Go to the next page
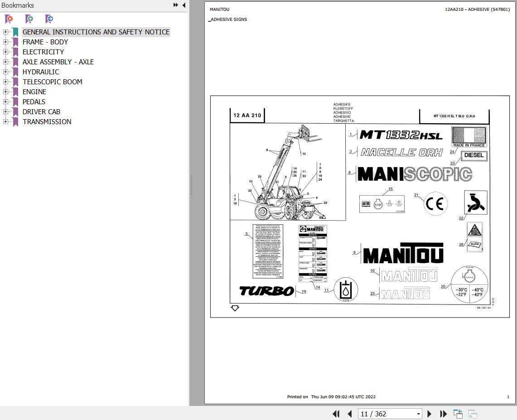 coord(429,414)
